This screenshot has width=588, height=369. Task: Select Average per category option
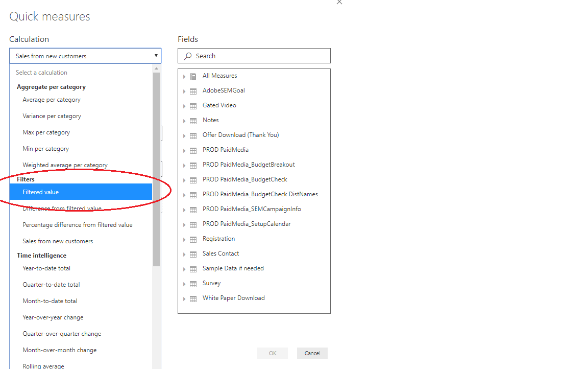52,100
